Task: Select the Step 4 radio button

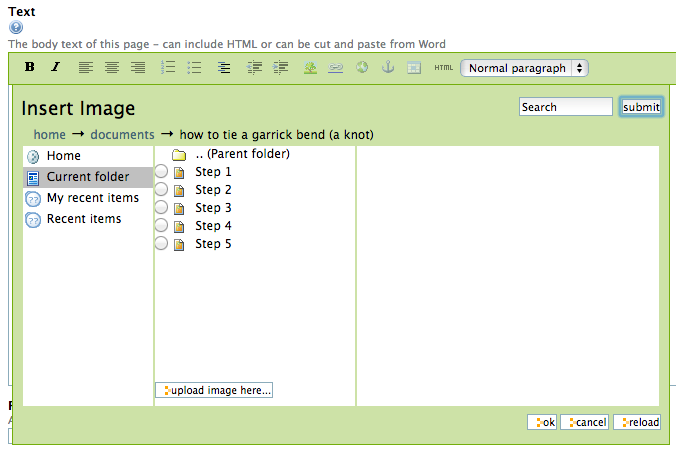Action: click(161, 226)
